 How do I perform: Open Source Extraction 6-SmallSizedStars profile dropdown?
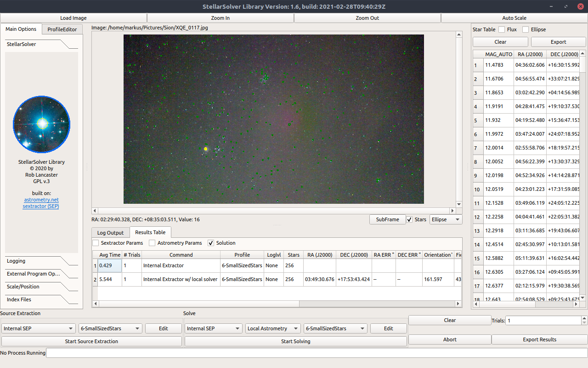tap(110, 328)
